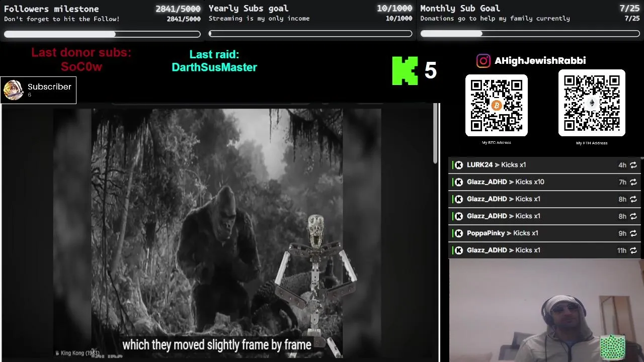Click the Kick icon beside Glazz_ADHD Kicks x10
Viewport: 644px width, 362px height.
[459, 182]
